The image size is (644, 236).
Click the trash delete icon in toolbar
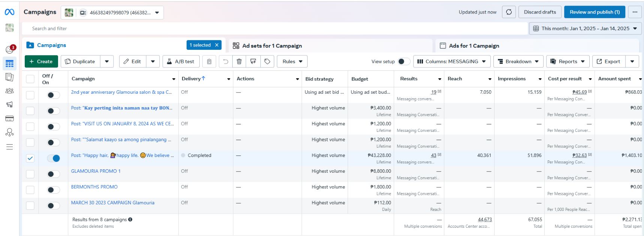pos(239,61)
